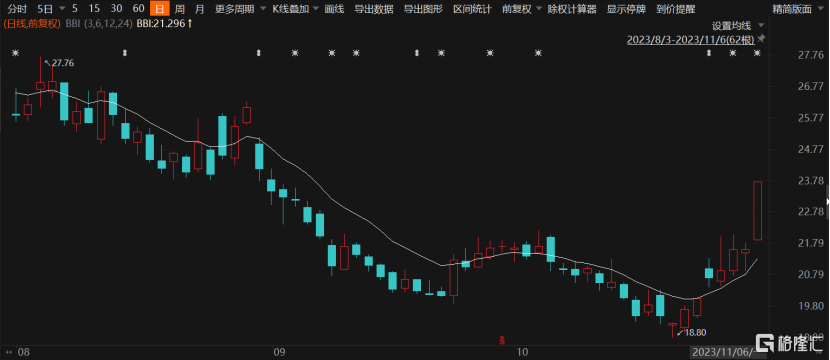
Task: Click the event marker above the latest tall red candle
Action: click(757, 53)
